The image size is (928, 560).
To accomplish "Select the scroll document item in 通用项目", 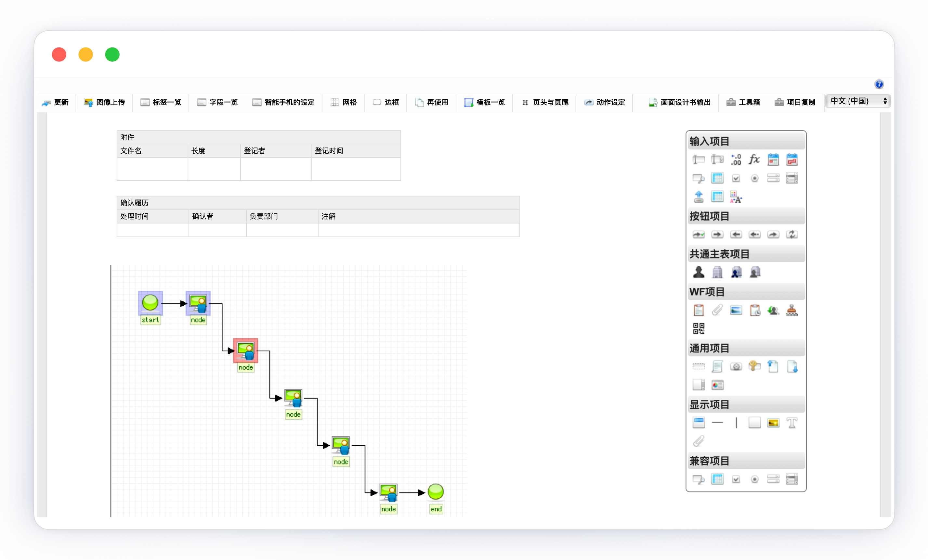I will point(717,366).
